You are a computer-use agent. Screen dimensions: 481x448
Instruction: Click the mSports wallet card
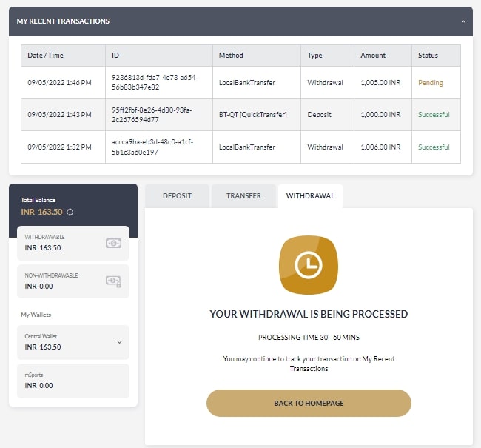(x=73, y=381)
